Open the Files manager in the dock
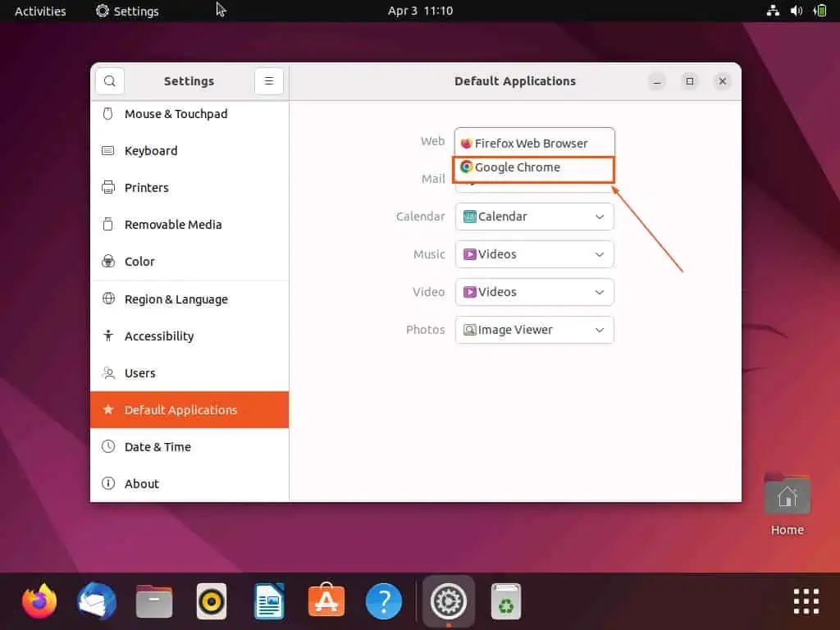 [153, 600]
